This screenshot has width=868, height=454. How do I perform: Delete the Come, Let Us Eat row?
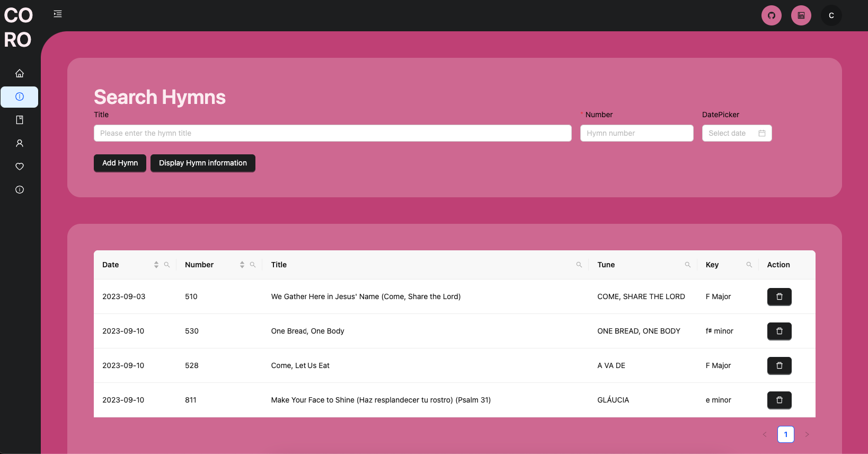pyautogui.click(x=779, y=365)
